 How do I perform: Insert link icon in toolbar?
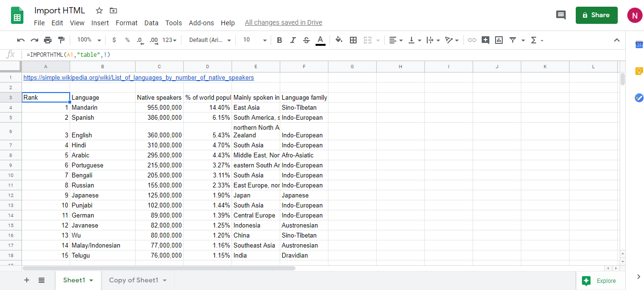tap(472, 40)
